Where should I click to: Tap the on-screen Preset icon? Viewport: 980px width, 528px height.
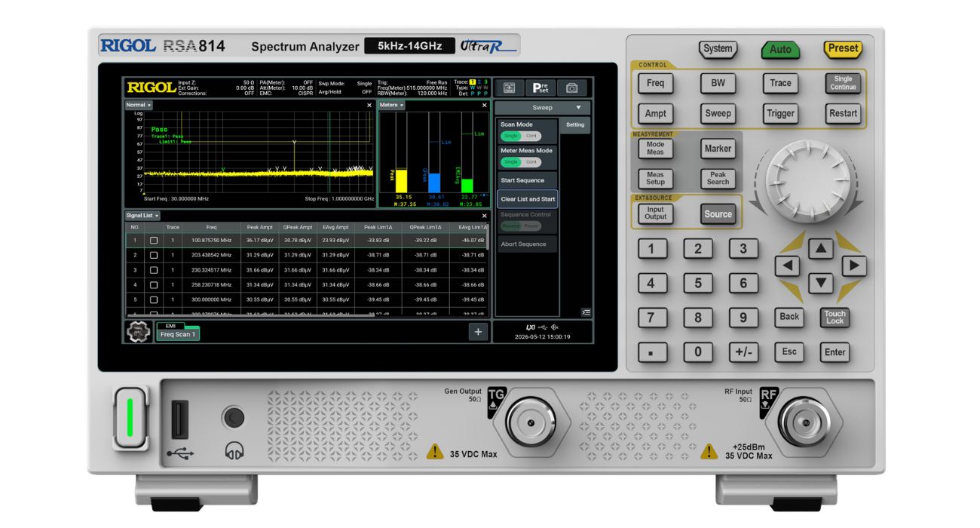click(540, 87)
